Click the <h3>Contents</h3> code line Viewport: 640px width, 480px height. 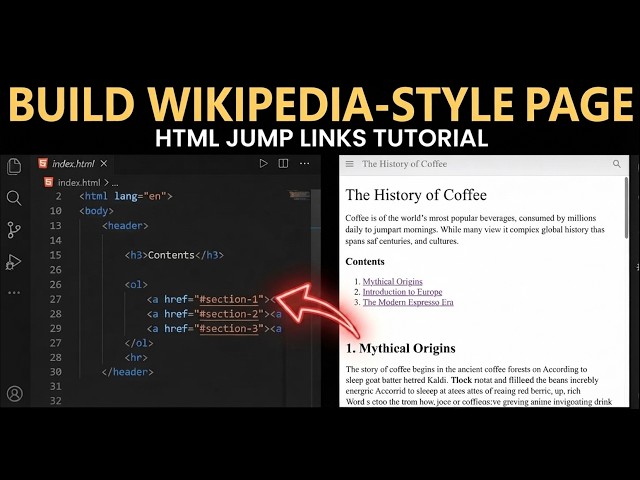click(x=174, y=255)
